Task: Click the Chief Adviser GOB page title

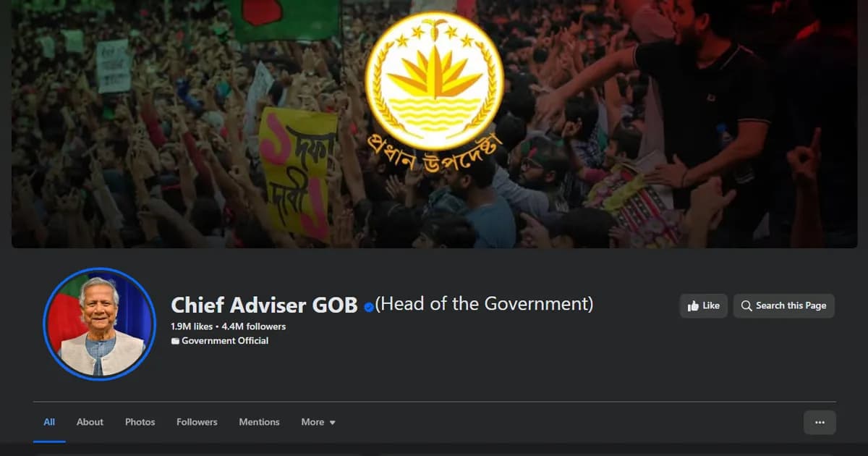Action: pos(264,305)
